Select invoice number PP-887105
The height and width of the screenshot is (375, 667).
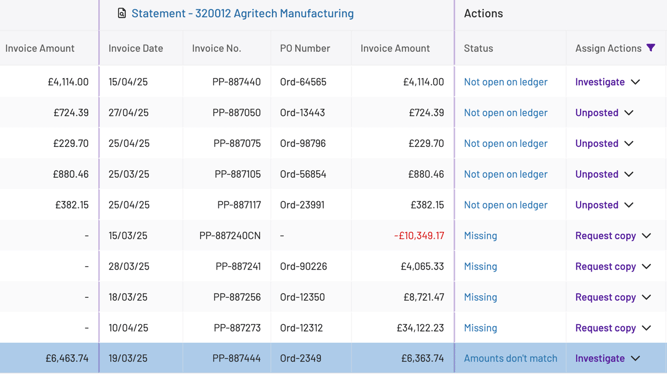(237, 174)
